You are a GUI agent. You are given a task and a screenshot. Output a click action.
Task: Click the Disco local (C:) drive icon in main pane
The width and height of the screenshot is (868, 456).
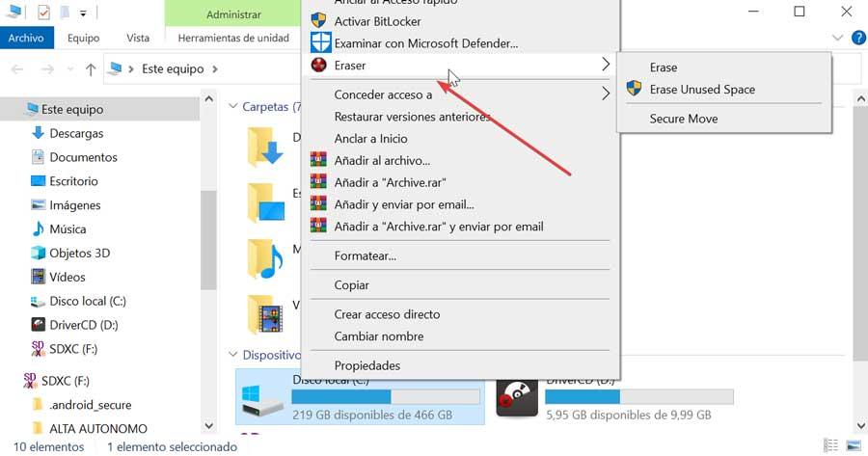click(x=263, y=401)
